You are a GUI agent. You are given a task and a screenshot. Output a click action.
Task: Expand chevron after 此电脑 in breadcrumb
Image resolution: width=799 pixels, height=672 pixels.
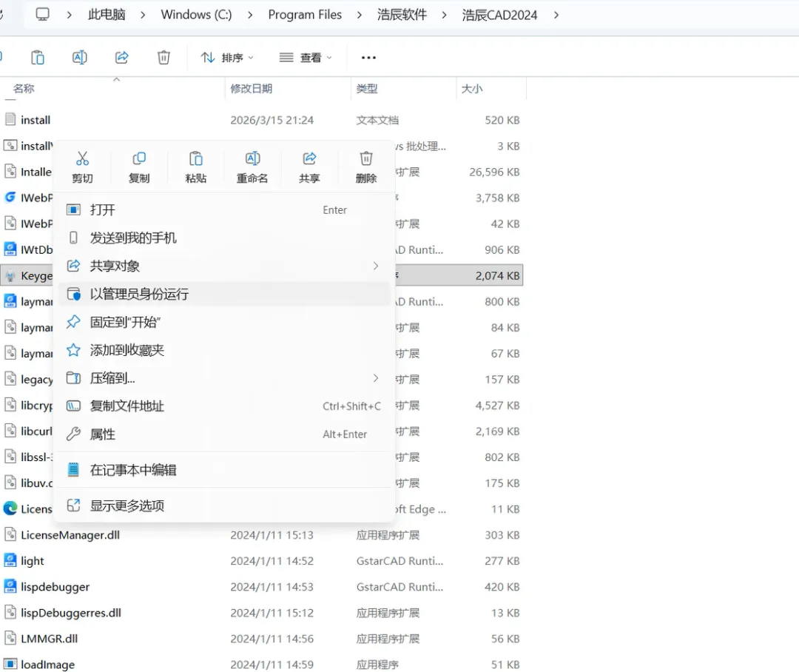[x=143, y=15]
